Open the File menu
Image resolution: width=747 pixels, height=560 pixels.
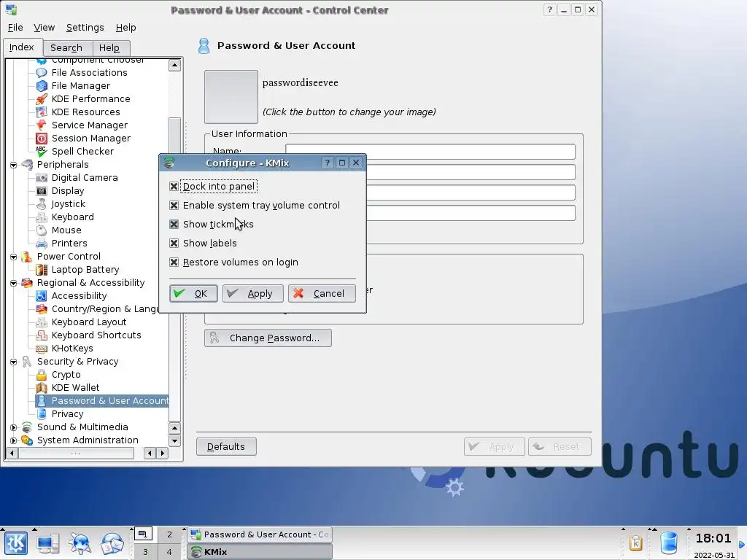15,28
